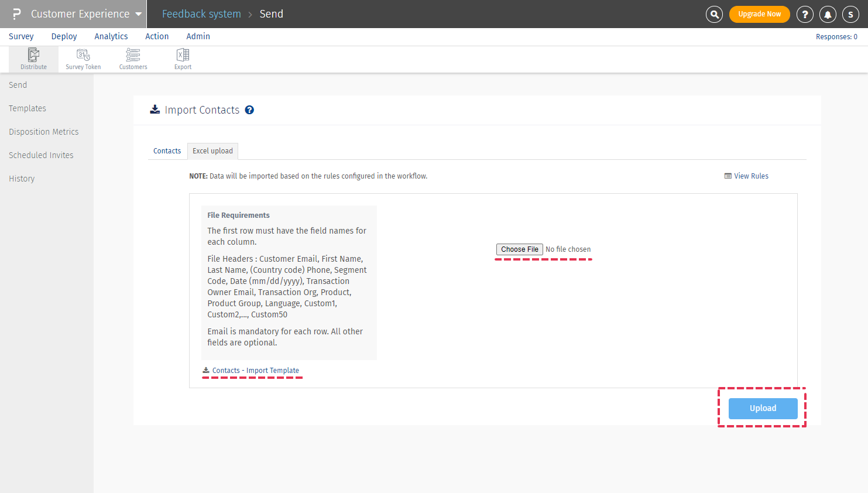Click the help icon beside Import Contacts
Image resolution: width=868 pixels, height=493 pixels.
click(x=249, y=110)
